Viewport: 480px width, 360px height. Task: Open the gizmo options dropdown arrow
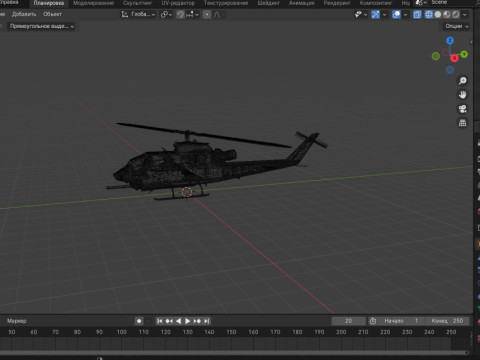(x=384, y=15)
